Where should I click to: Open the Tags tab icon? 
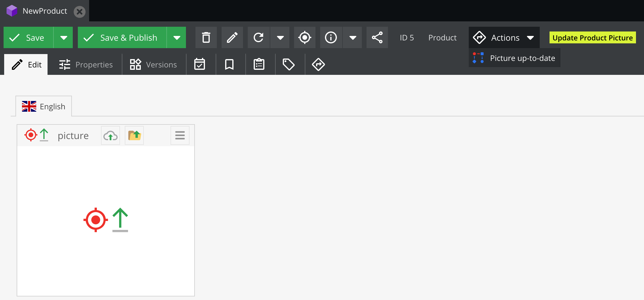click(x=288, y=64)
